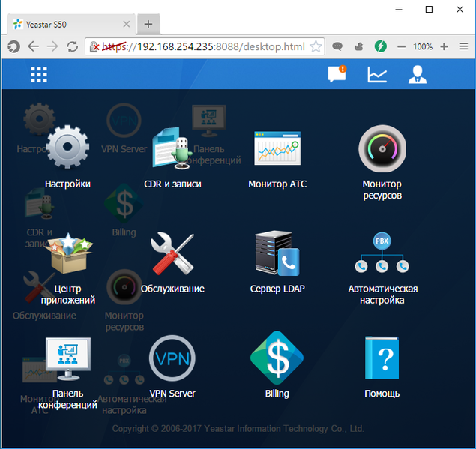Click the Billing label under dollar icon
Viewport: 476px width, 449px height.
(277, 394)
